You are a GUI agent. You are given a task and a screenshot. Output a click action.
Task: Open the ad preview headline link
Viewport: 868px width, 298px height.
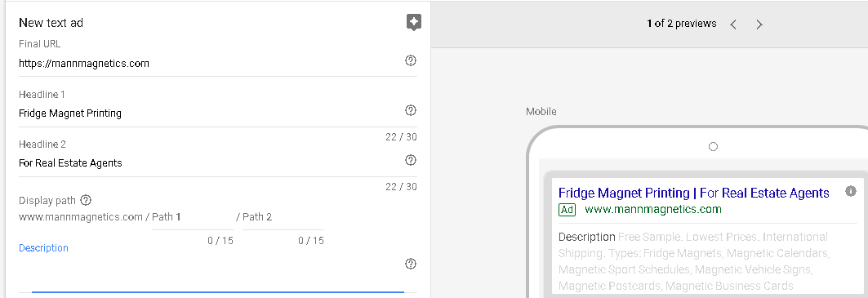[x=693, y=193]
